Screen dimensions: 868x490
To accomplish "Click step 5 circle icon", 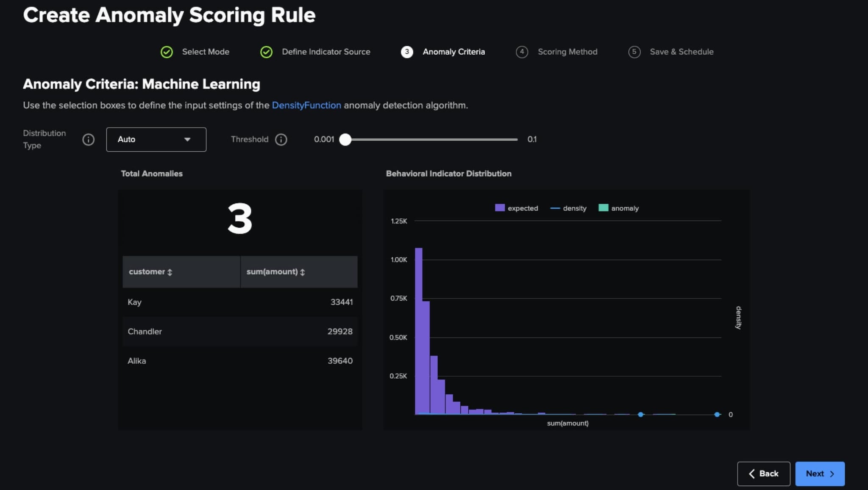I will (x=634, y=52).
